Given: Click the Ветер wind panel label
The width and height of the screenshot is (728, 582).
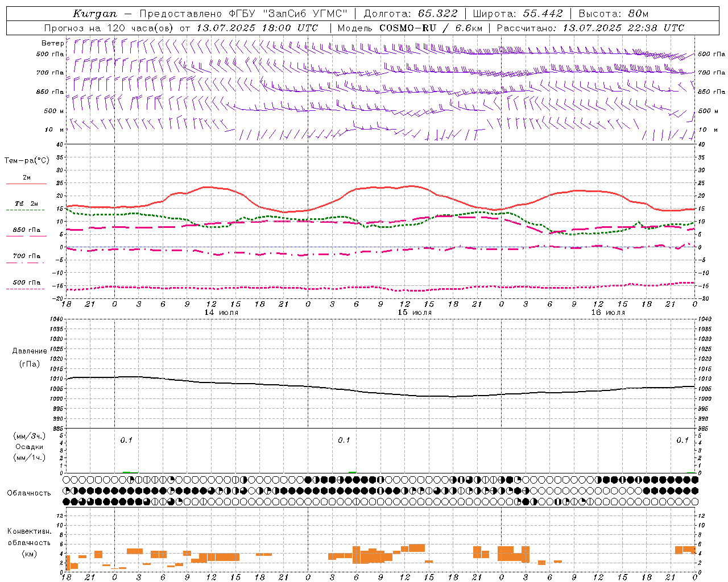Looking at the screenshot, I should 52,43.
